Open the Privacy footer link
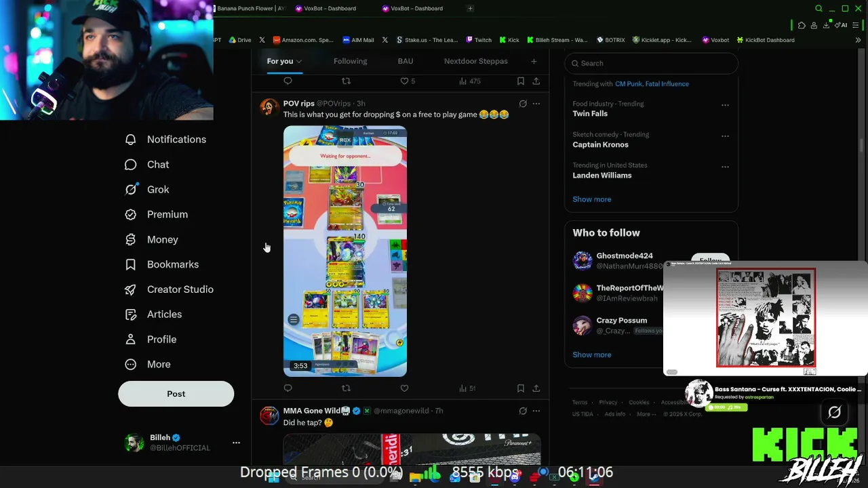Viewport: 868px width, 488px height. coord(608,403)
